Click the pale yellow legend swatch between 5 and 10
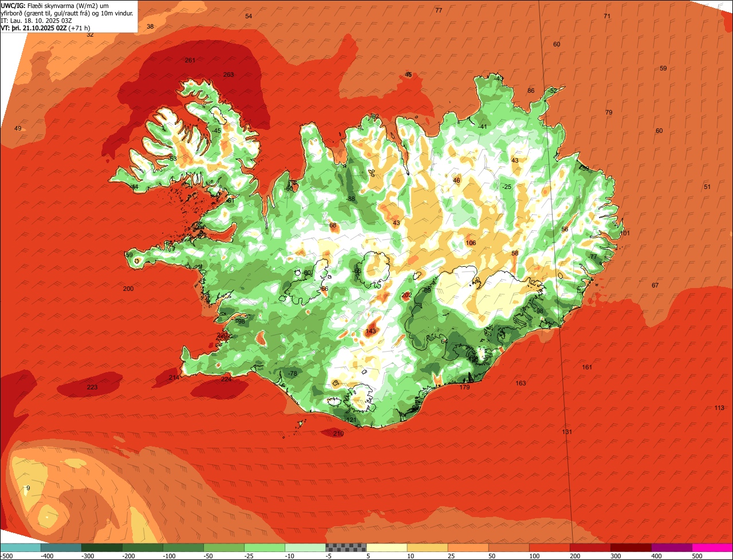This screenshot has height=560, width=733. pyautogui.click(x=387, y=547)
